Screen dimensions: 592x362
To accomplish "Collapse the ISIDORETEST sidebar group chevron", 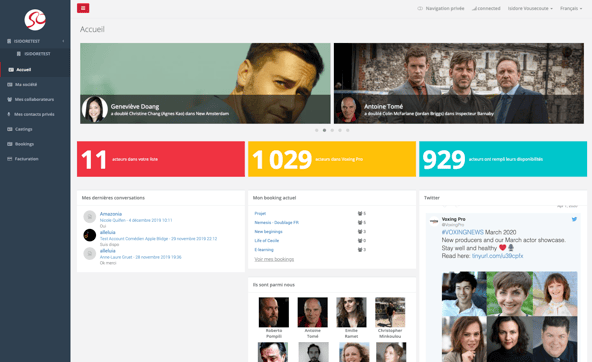I will pyautogui.click(x=63, y=41).
